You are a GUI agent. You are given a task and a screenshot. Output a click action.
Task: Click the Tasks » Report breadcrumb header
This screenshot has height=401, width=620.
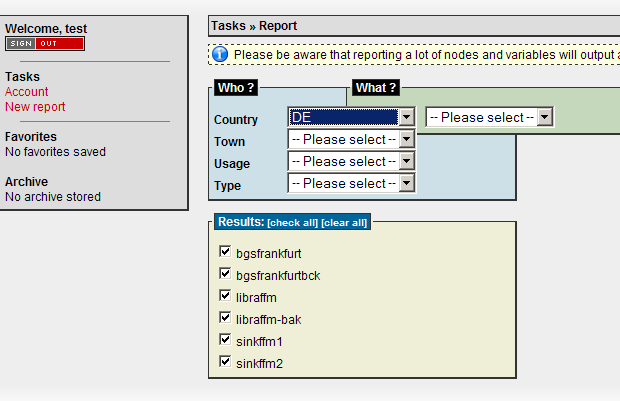click(254, 26)
